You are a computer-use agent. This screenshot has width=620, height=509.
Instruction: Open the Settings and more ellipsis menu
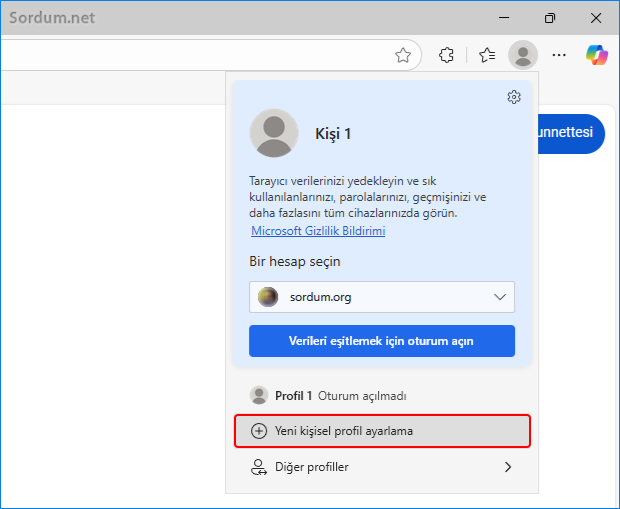[x=559, y=55]
